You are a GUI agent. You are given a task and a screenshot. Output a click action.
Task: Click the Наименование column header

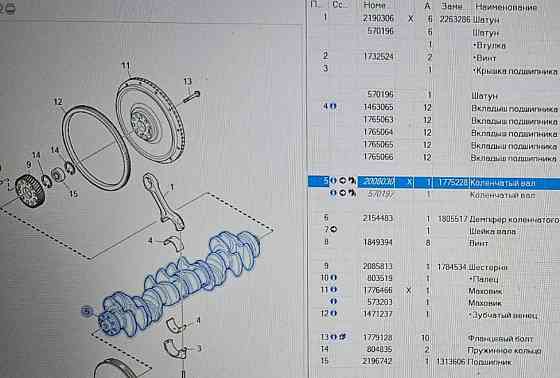(x=506, y=6)
